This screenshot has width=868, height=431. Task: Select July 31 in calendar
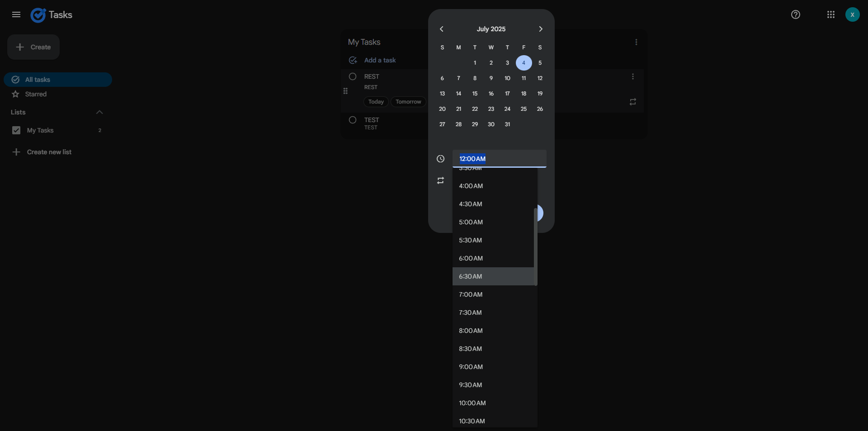point(507,124)
